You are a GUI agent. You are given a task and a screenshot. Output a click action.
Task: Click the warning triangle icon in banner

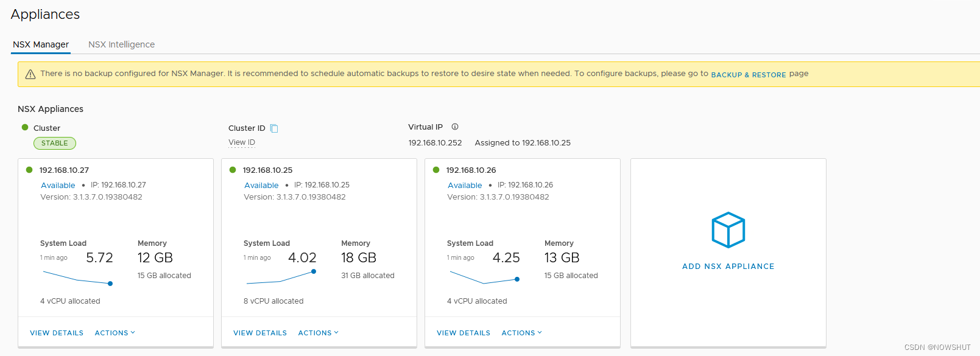30,74
